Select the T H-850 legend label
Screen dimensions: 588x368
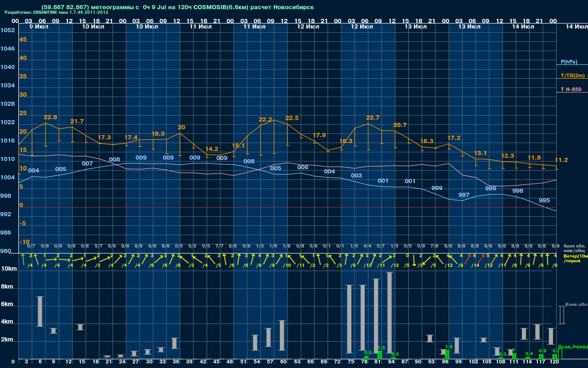click(x=571, y=89)
